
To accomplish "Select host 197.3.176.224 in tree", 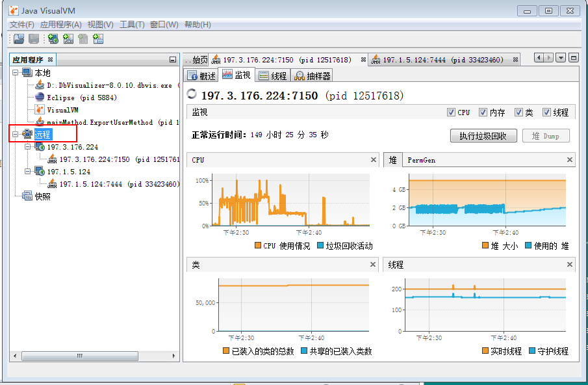I will tap(72, 147).
